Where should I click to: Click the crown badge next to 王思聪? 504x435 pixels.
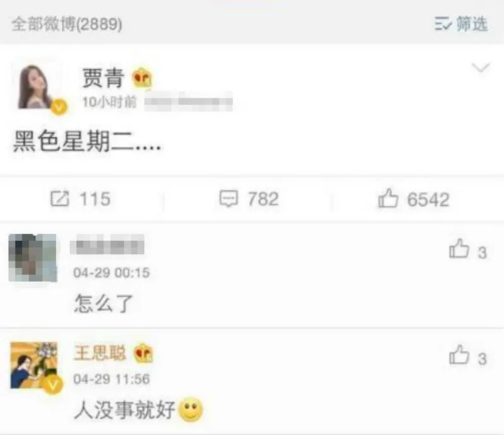(144, 353)
